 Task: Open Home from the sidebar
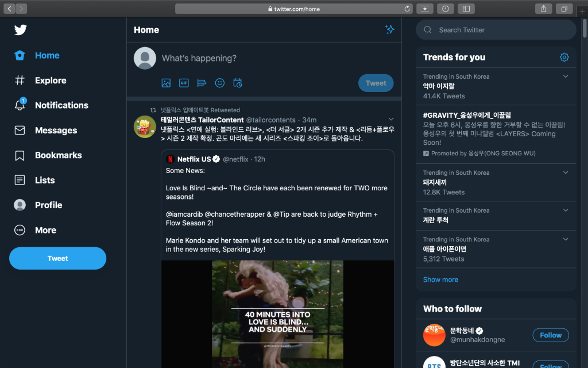pyautogui.click(x=37, y=55)
